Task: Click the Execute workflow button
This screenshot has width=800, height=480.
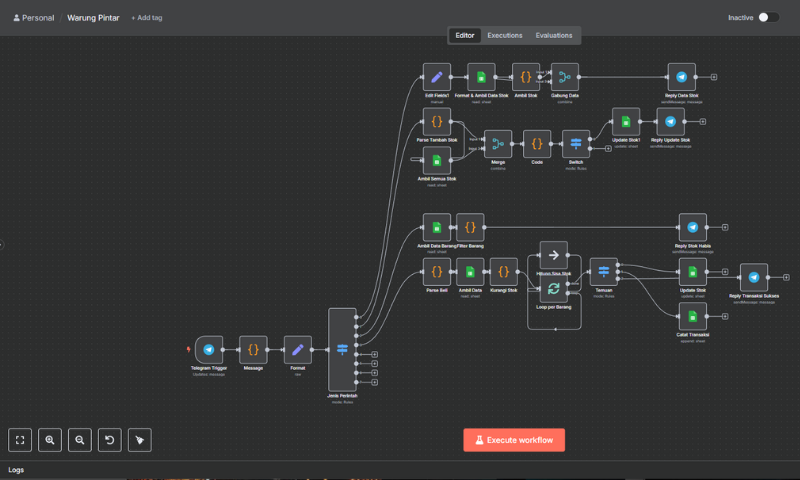Action: 514,440
